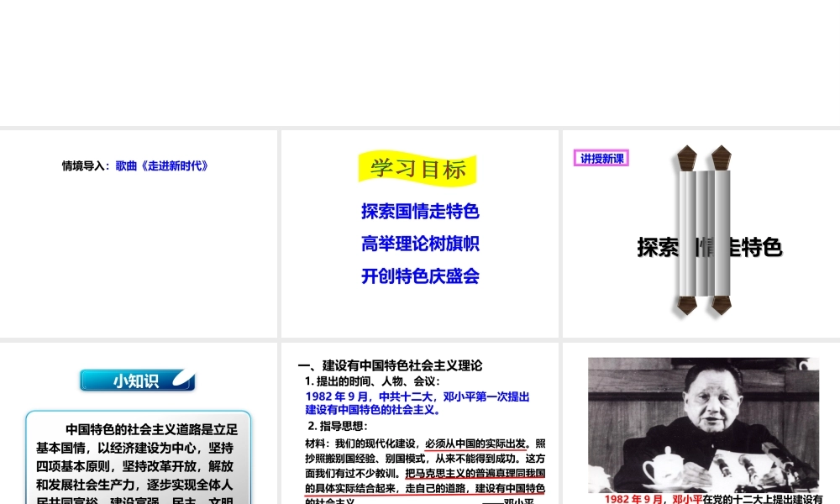Select the 学习目标 slide thumbnail

419,234
